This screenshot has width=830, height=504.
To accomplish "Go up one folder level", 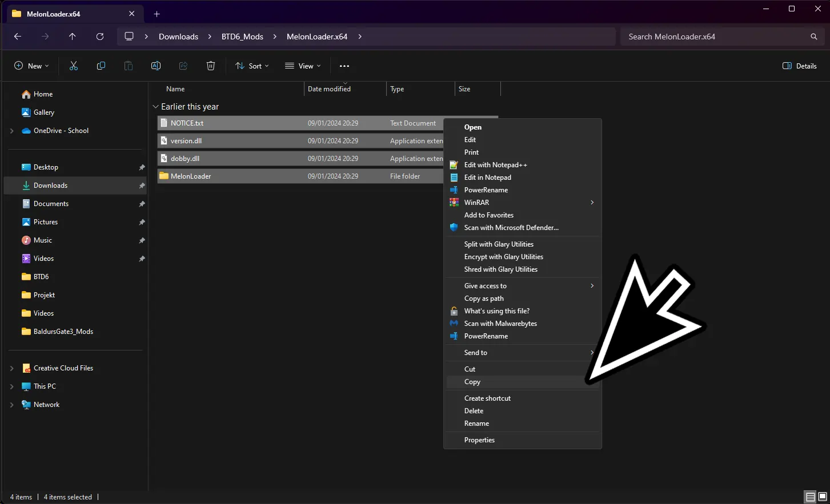I will tap(72, 36).
